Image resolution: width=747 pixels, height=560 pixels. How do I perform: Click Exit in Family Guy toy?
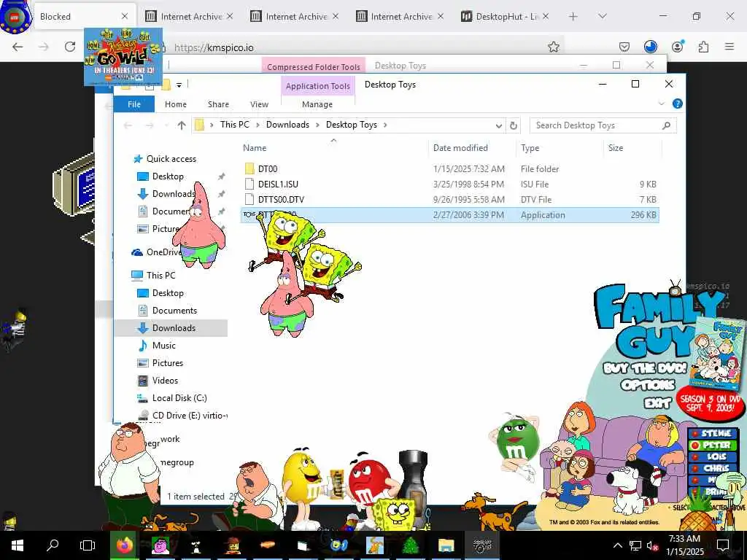click(x=657, y=403)
